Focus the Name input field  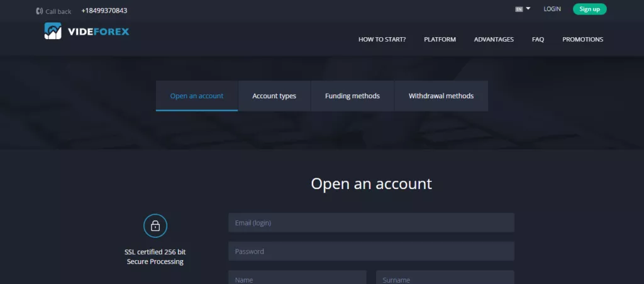click(297, 278)
